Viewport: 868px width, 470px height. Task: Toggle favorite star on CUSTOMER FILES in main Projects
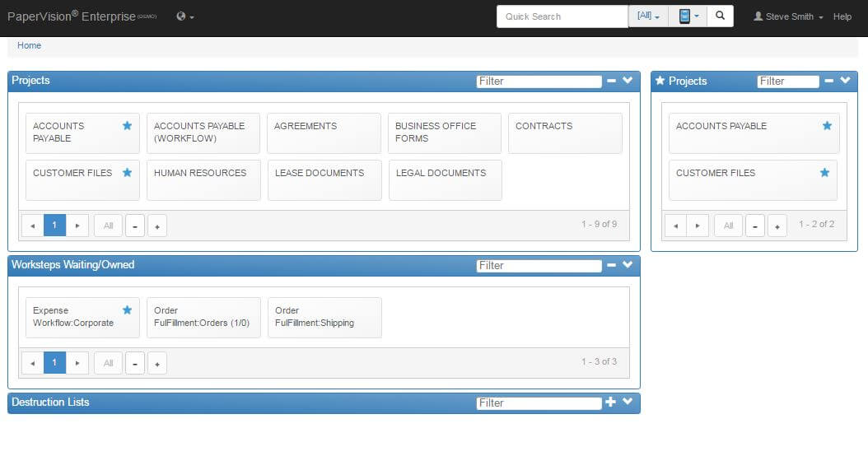click(x=128, y=173)
